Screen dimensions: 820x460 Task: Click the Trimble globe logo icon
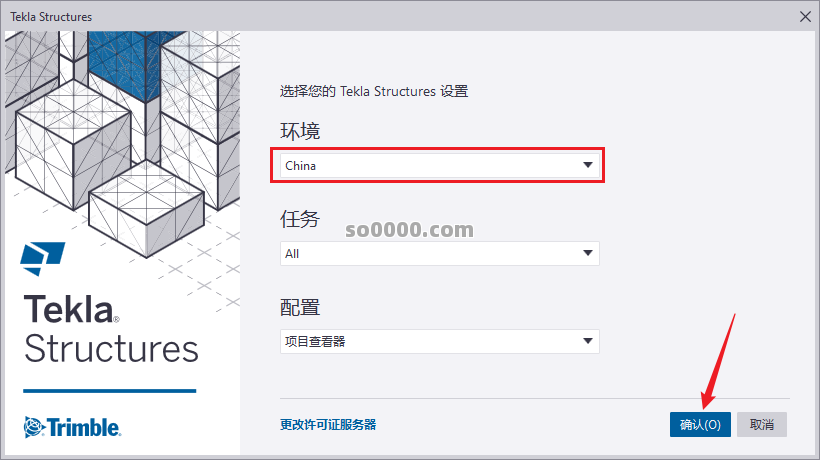(34, 427)
